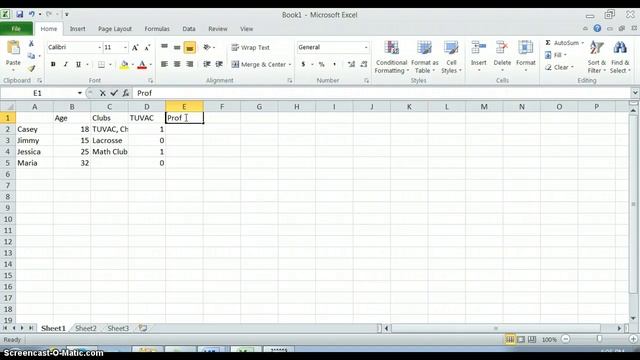Viewport: 640px width, 360px height.
Task: Open Font Color dropdown arrow
Action: click(151, 64)
